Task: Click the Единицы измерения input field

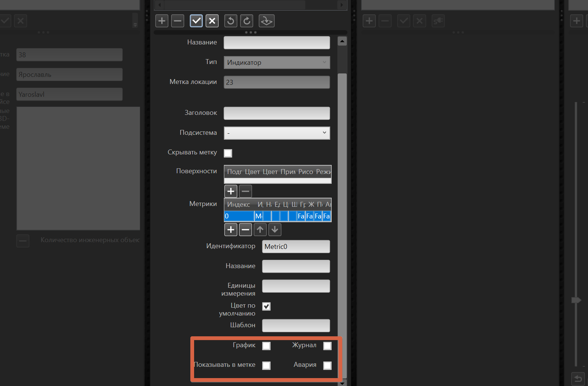Action: pyautogui.click(x=296, y=286)
